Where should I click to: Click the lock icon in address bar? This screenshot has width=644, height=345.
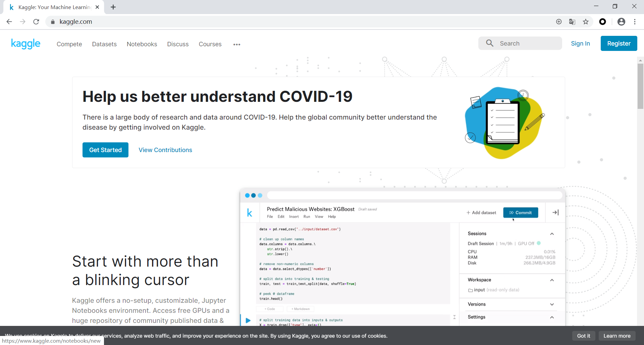pos(53,22)
